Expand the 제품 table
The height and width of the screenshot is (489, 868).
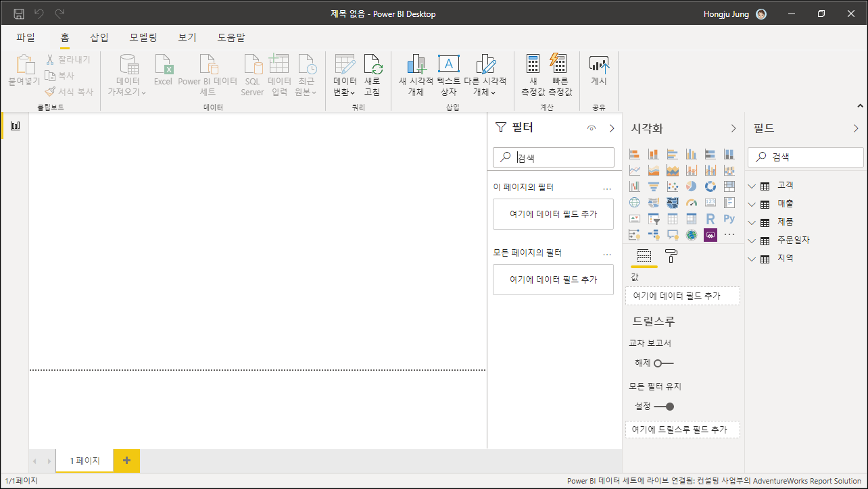pos(752,222)
